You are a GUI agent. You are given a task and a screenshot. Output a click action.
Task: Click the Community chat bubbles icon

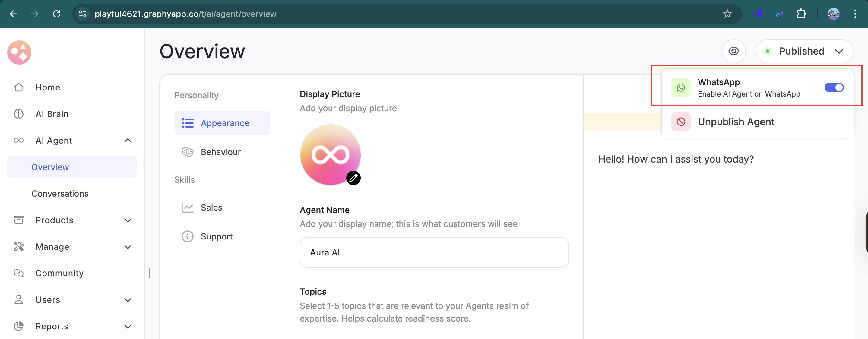19,273
